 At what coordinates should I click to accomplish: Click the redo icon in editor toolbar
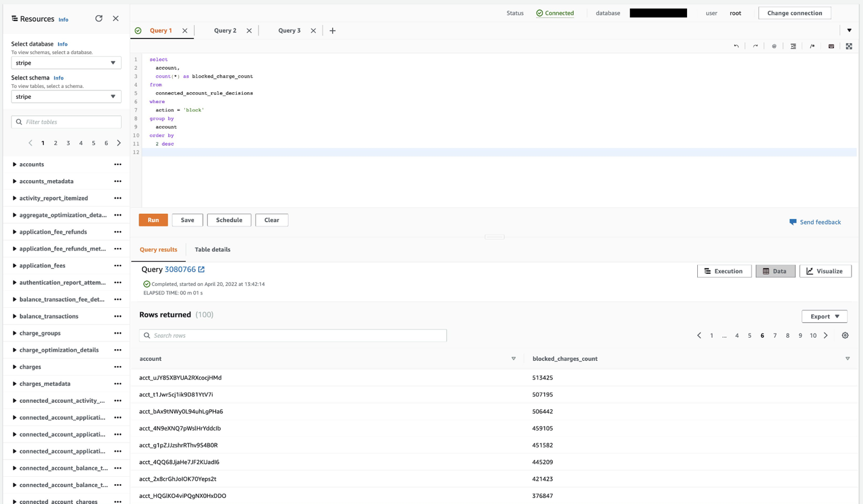pos(755,46)
